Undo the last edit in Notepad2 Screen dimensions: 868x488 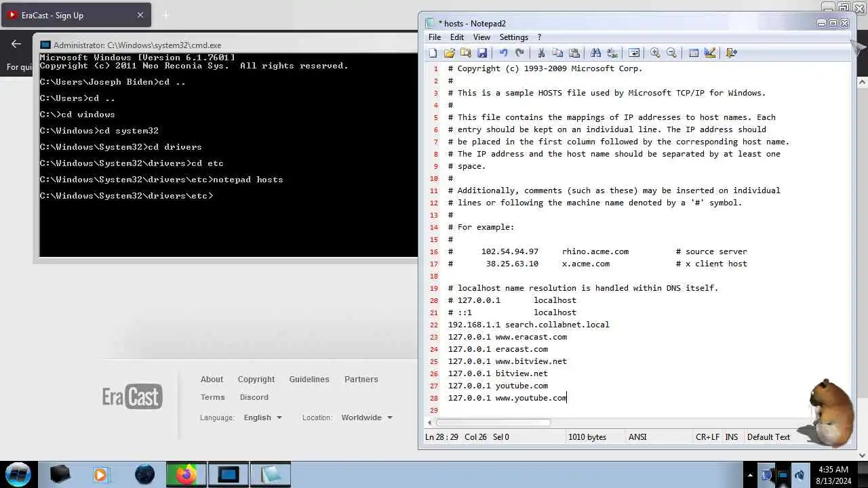point(503,53)
